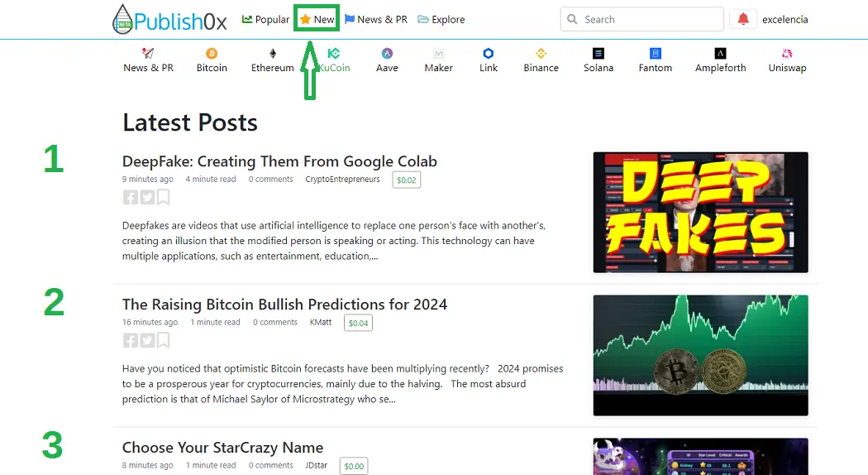Click the $0.02 tip badge
Viewport: 868px width, 475px height.
(x=407, y=180)
